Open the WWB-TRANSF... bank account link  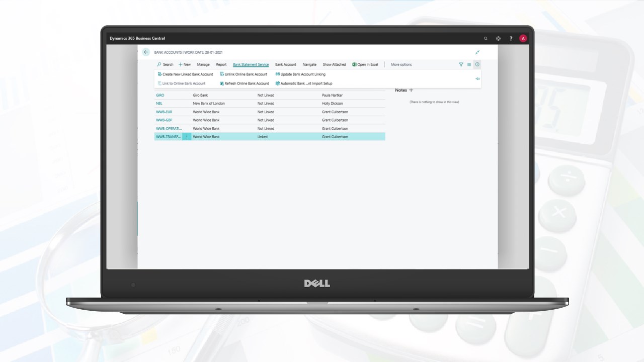[x=168, y=137]
